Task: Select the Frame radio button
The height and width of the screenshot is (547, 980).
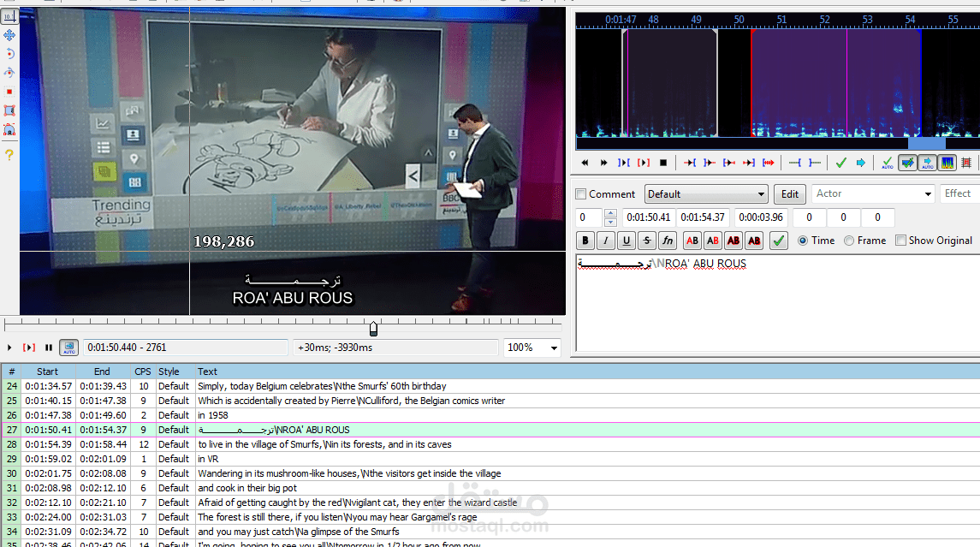Action: point(849,241)
